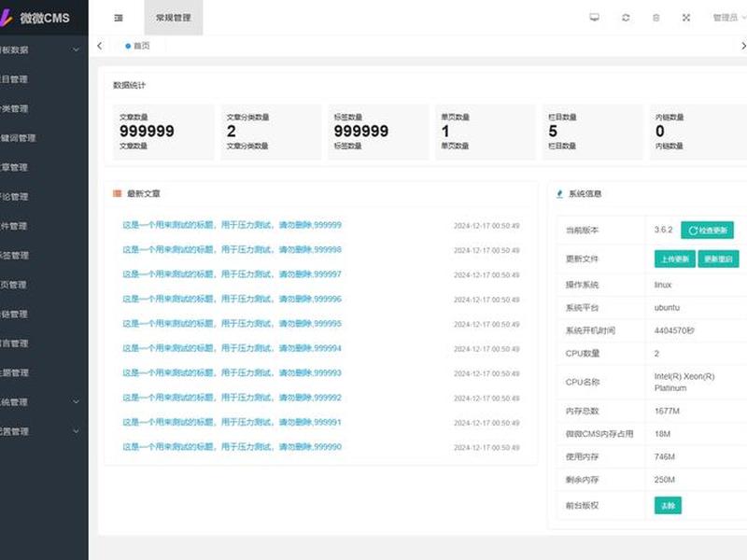Click the operating system value linux
This screenshot has width=747, height=560.
click(x=663, y=285)
